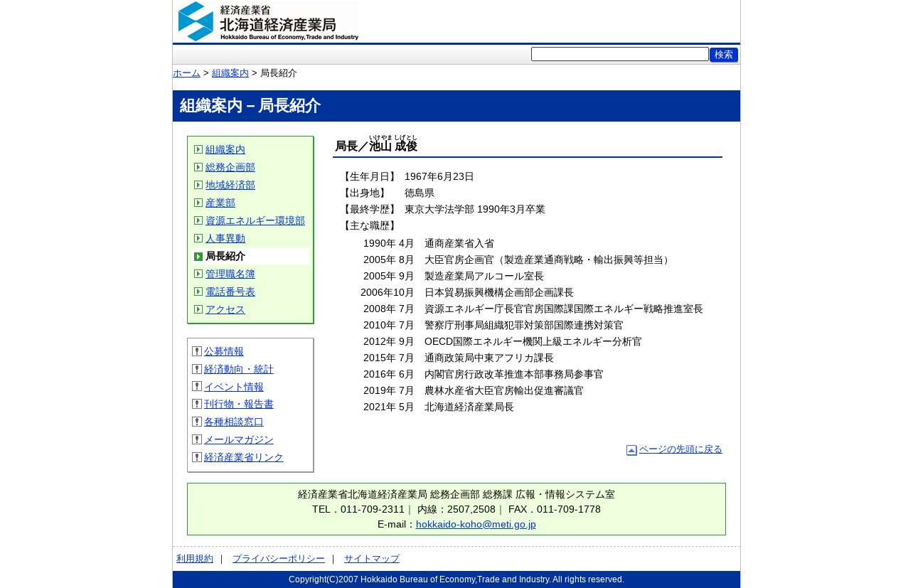Click career entry 製造産業局アルコール室長
Image resolution: width=913 pixels, height=588 pixels.
[x=484, y=276]
